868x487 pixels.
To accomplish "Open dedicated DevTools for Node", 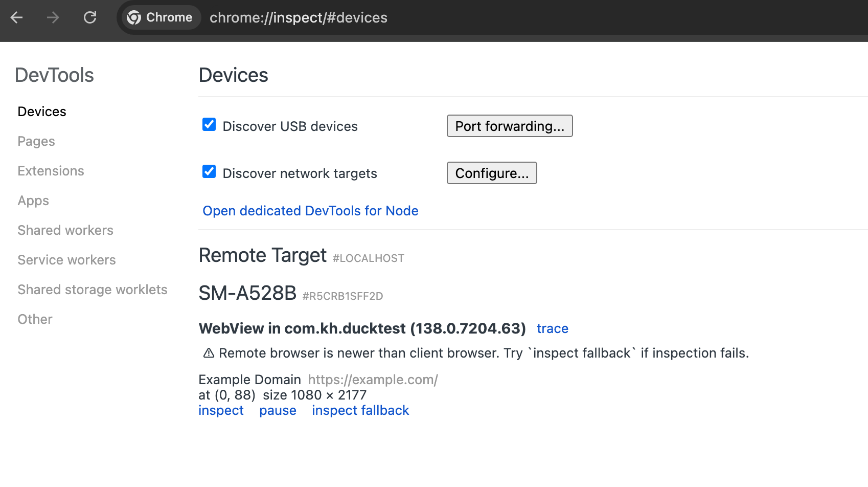I will (310, 211).
